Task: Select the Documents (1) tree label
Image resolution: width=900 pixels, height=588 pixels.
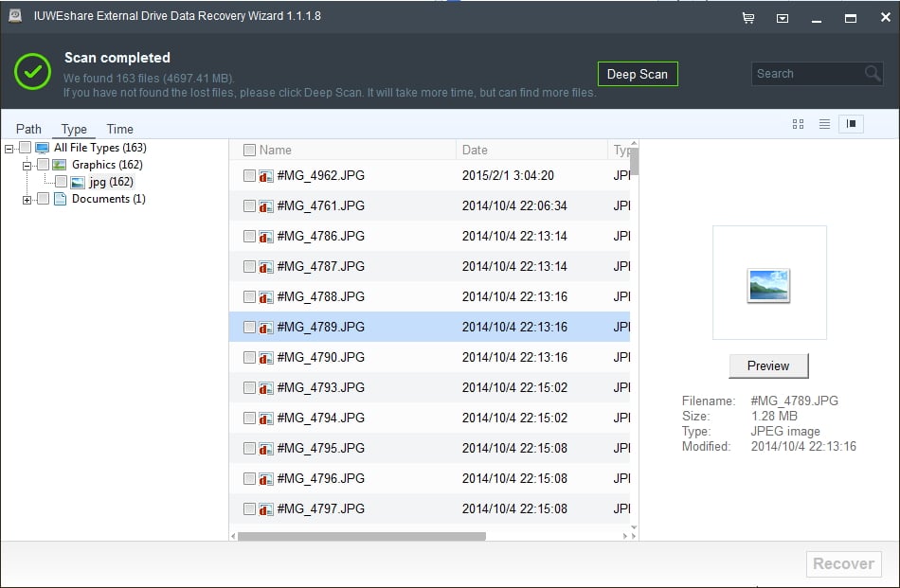Action: (x=109, y=199)
